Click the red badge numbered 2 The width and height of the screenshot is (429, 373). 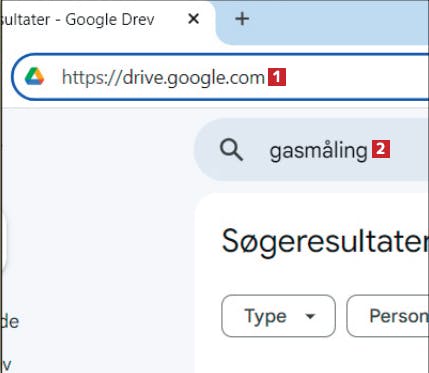[381, 149]
